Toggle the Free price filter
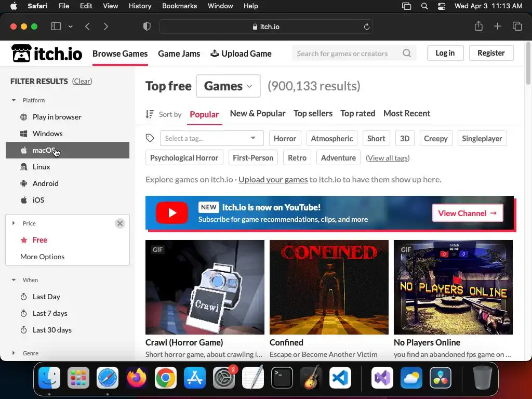Image resolution: width=532 pixels, height=399 pixels. (68, 240)
